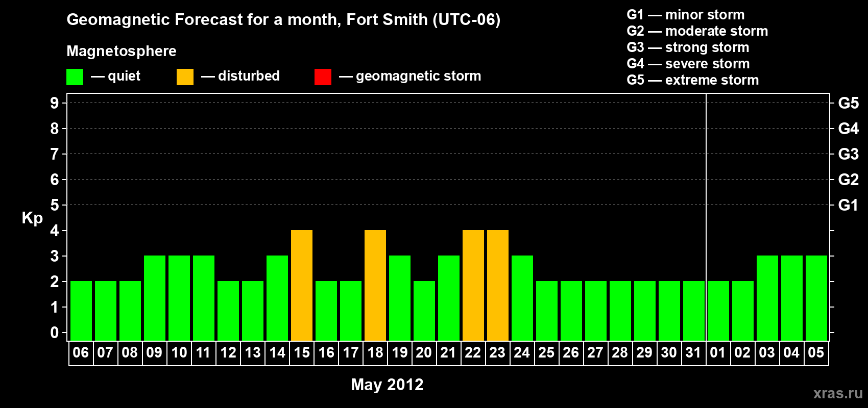Click date label 05 at axis end
Image resolution: width=868 pixels, height=408 pixels.
pos(816,353)
